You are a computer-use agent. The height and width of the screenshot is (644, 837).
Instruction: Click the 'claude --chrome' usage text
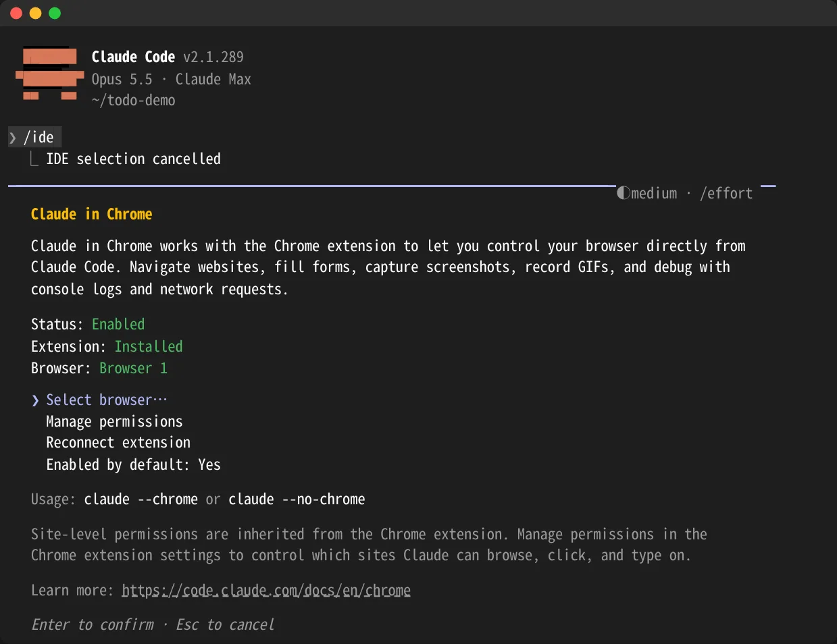(x=141, y=500)
